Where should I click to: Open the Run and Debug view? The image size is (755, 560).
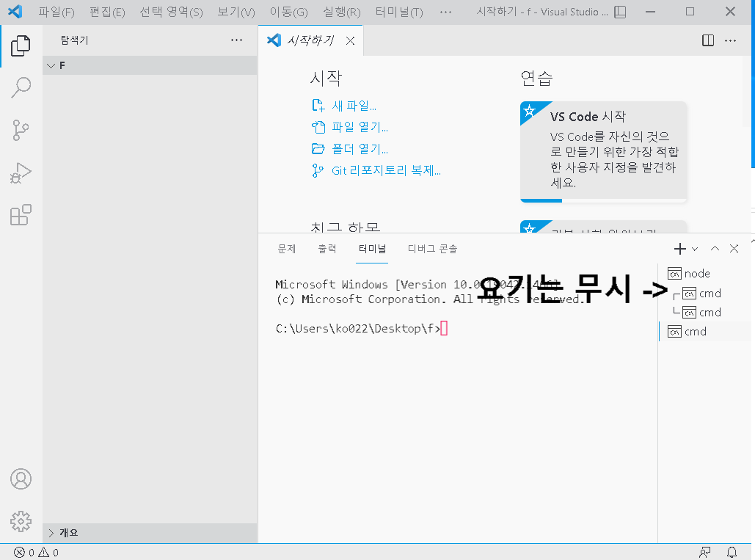point(21,172)
